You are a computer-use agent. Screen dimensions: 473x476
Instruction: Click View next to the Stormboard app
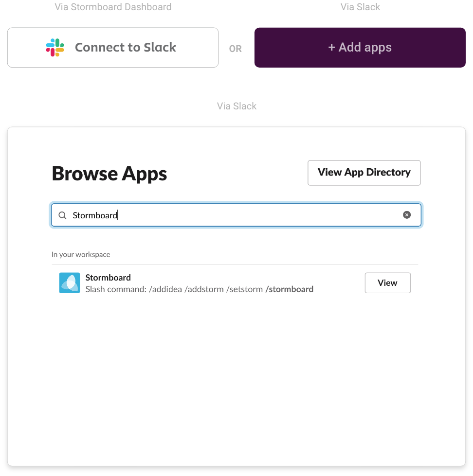pyautogui.click(x=388, y=283)
